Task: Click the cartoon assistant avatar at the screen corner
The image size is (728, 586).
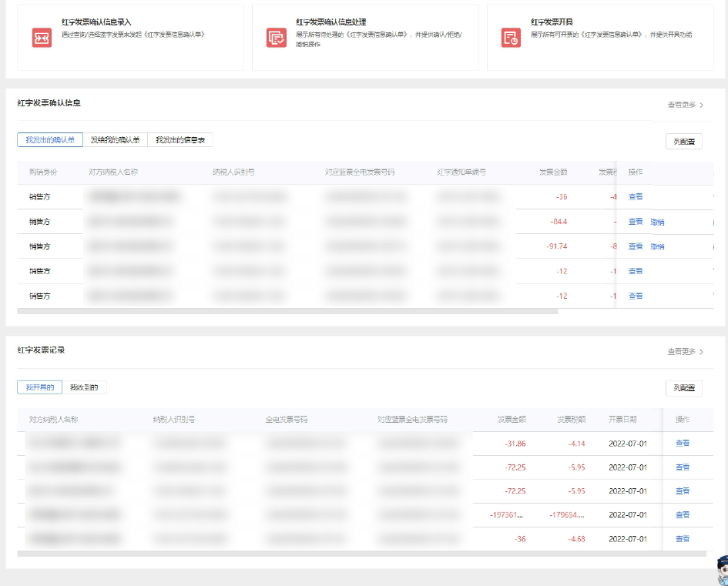Action: tap(723, 571)
